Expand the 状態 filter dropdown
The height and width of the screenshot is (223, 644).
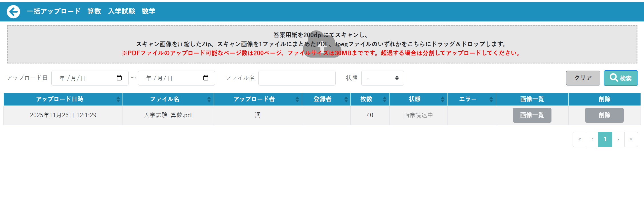[x=382, y=78]
